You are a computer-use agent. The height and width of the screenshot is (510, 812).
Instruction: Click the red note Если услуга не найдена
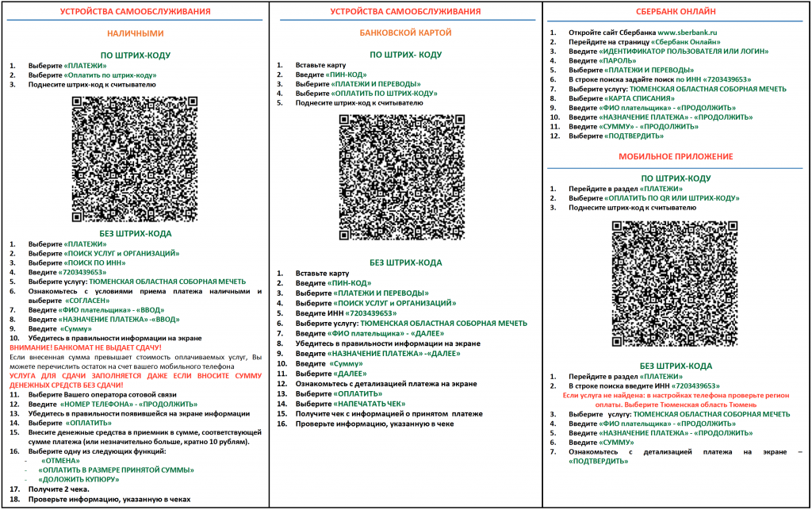tap(676, 401)
